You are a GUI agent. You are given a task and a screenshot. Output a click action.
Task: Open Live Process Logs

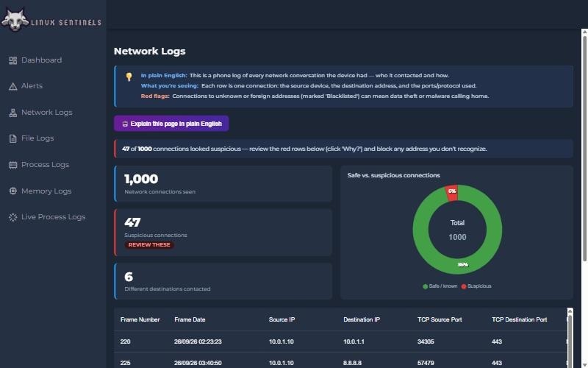point(53,216)
